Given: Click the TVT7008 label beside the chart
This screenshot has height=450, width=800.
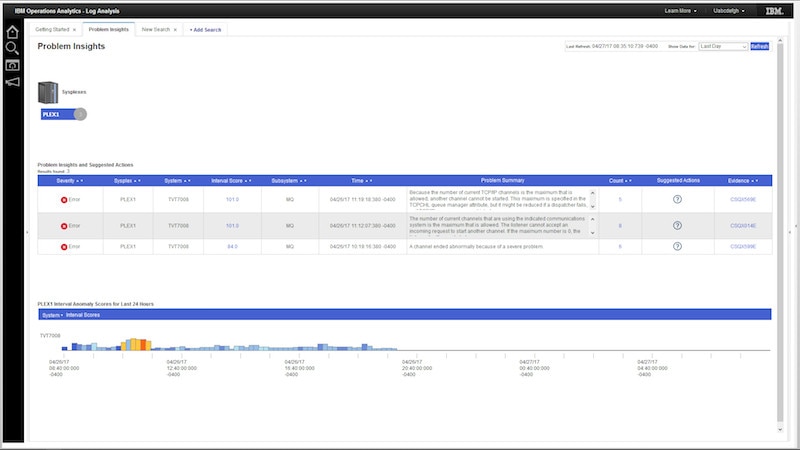Looking at the screenshot, I should (50, 336).
